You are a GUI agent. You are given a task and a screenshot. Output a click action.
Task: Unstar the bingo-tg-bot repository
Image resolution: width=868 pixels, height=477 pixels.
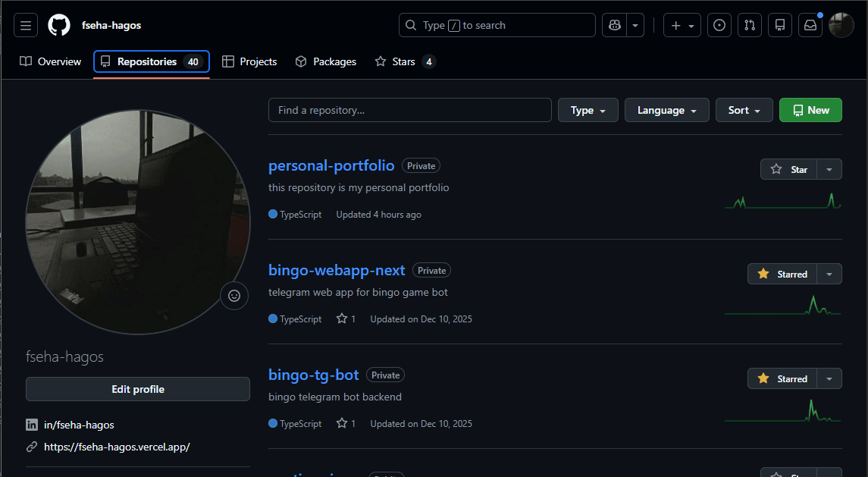tap(782, 379)
